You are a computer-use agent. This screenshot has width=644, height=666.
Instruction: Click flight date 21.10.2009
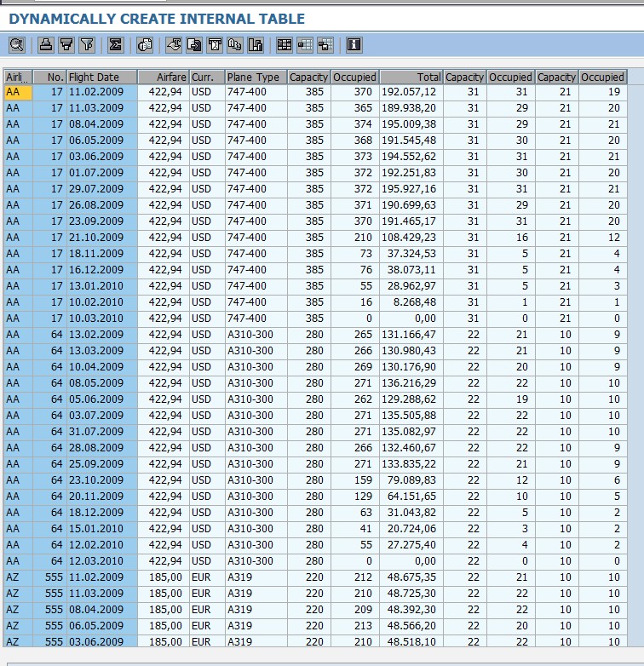(102, 238)
